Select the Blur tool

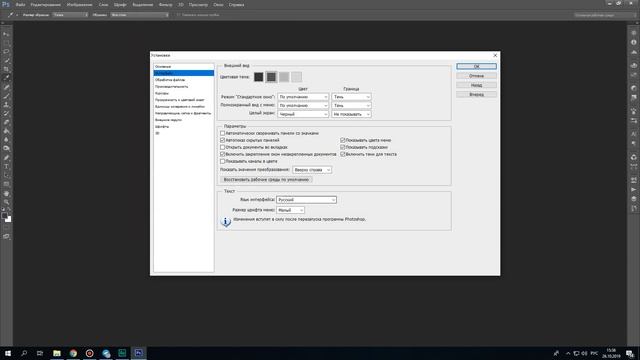coord(6,140)
